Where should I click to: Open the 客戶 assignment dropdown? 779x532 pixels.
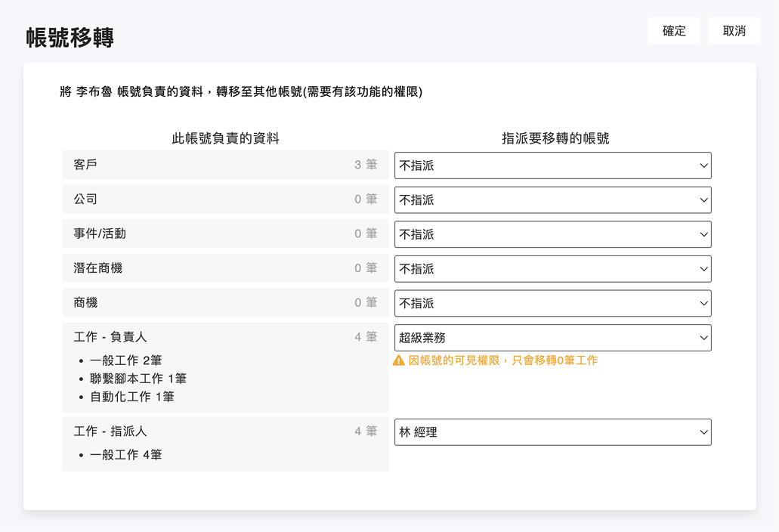(x=552, y=165)
